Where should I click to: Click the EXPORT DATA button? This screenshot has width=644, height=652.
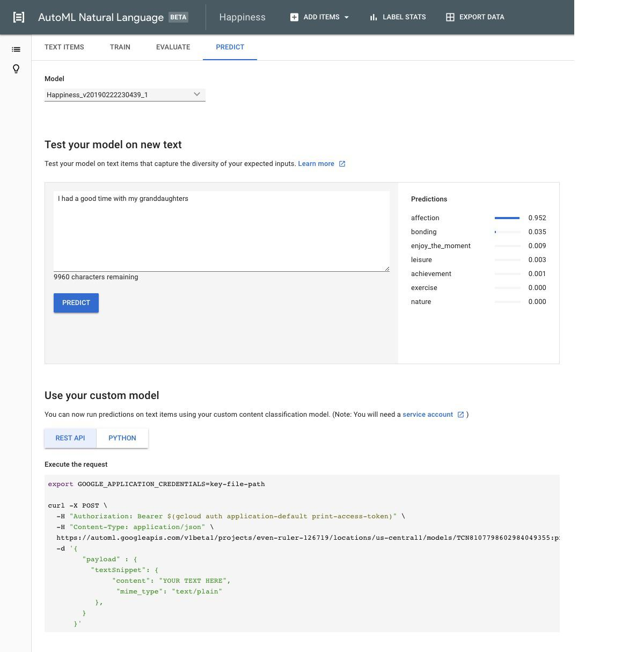pos(475,17)
